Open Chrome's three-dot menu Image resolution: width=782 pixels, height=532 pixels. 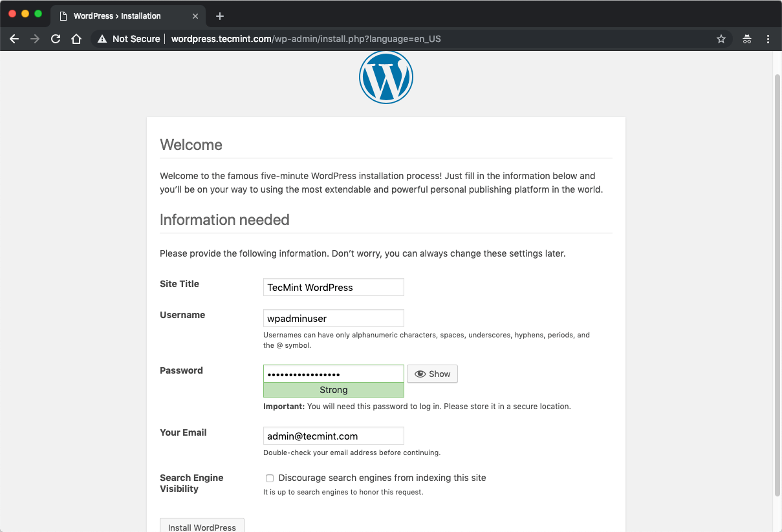coord(768,39)
